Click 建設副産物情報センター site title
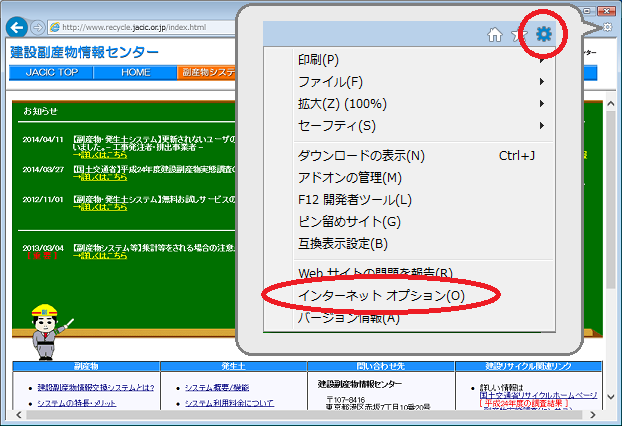 [84, 52]
